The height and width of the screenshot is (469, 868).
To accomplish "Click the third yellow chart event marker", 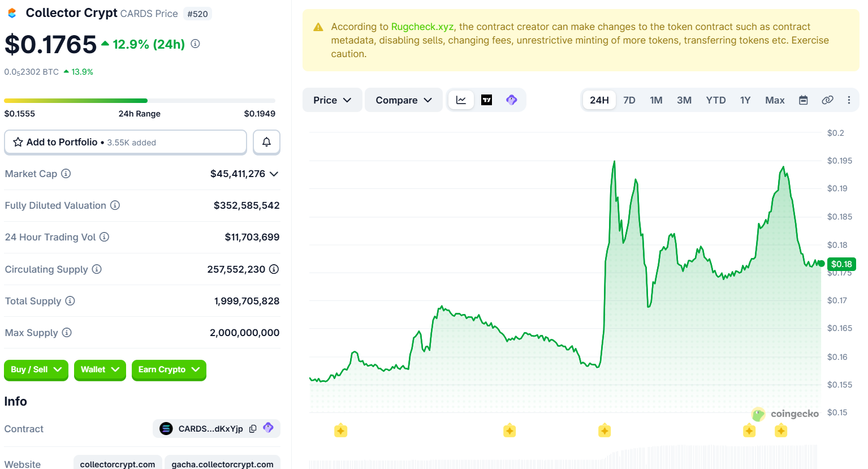I will point(604,431).
